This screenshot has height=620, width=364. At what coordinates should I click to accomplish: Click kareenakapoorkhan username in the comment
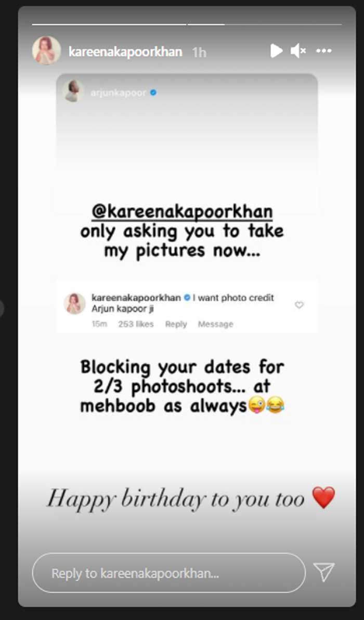[136, 298]
